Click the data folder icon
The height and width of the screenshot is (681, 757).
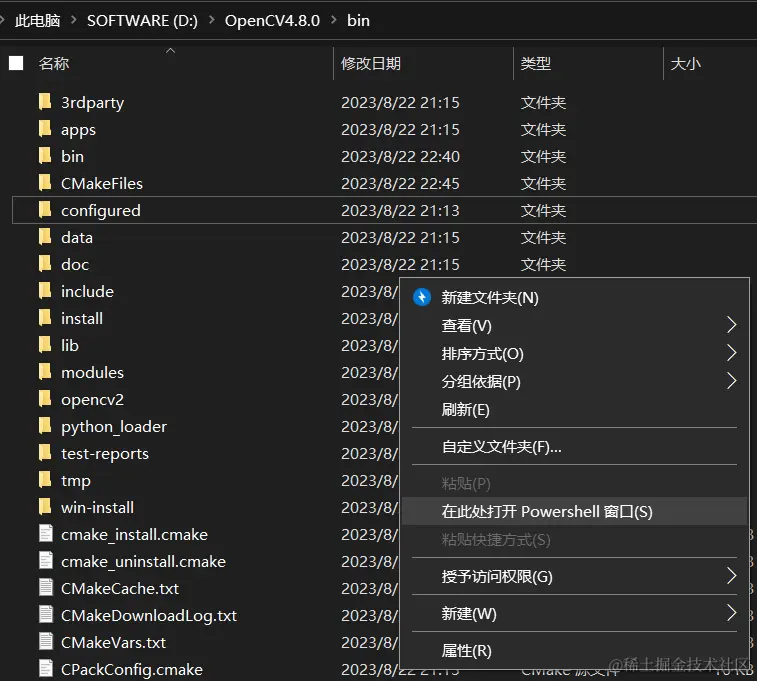click(45, 237)
